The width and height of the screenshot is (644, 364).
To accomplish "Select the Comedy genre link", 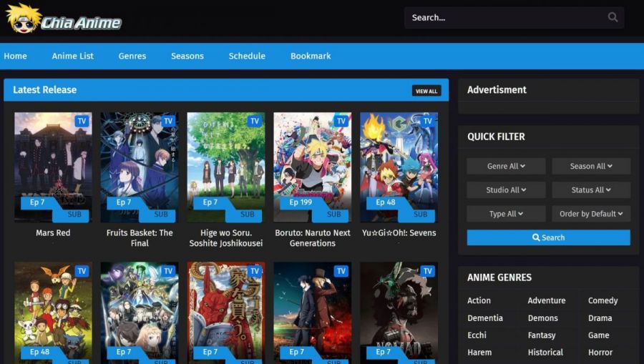I will click(x=603, y=300).
